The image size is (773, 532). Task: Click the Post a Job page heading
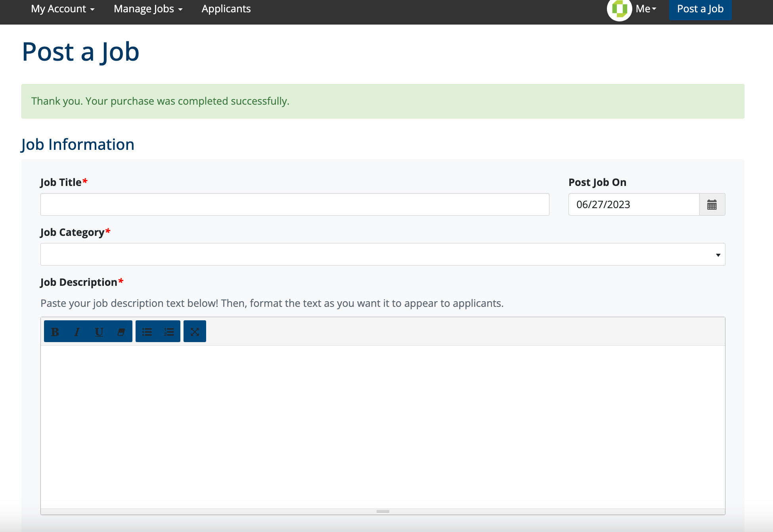pyautogui.click(x=80, y=52)
